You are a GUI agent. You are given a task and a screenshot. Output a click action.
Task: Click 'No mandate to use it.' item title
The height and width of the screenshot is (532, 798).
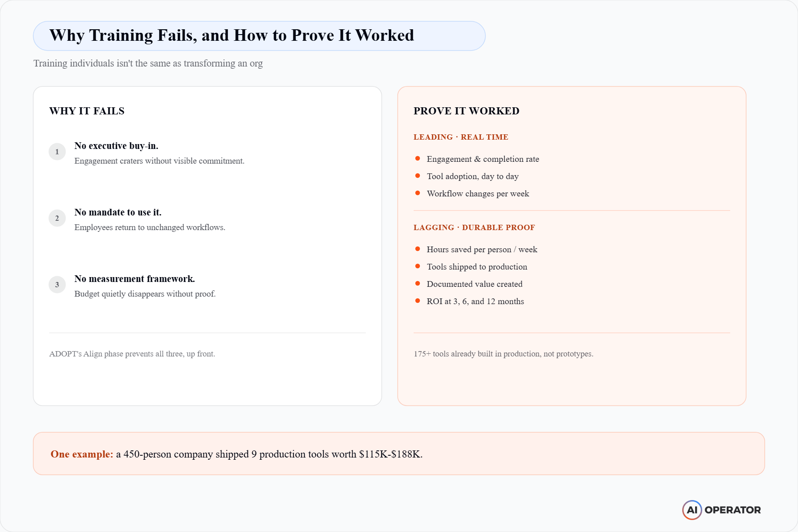coord(118,212)
